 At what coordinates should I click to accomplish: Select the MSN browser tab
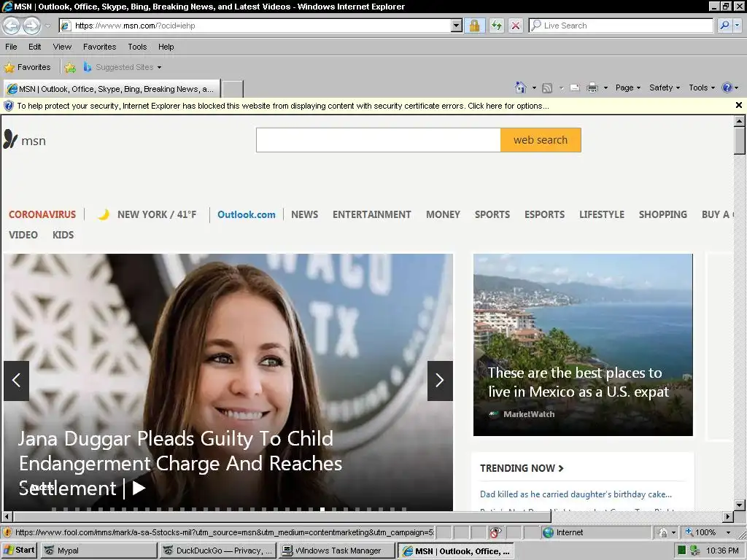click(112, 89)
